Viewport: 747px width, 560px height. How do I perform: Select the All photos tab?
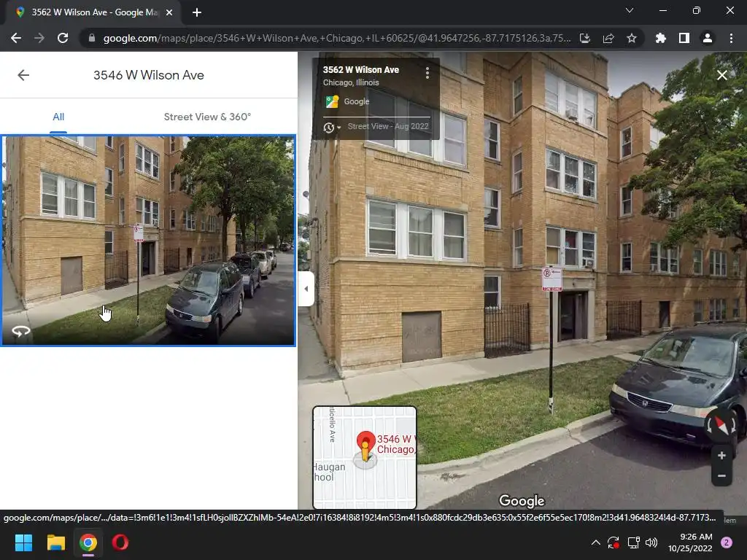coord(58,117)
